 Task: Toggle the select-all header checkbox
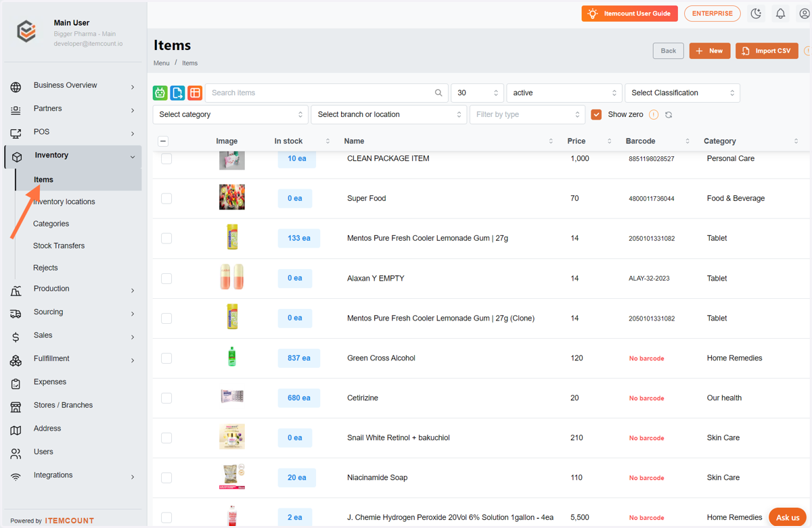click(163, 141)
